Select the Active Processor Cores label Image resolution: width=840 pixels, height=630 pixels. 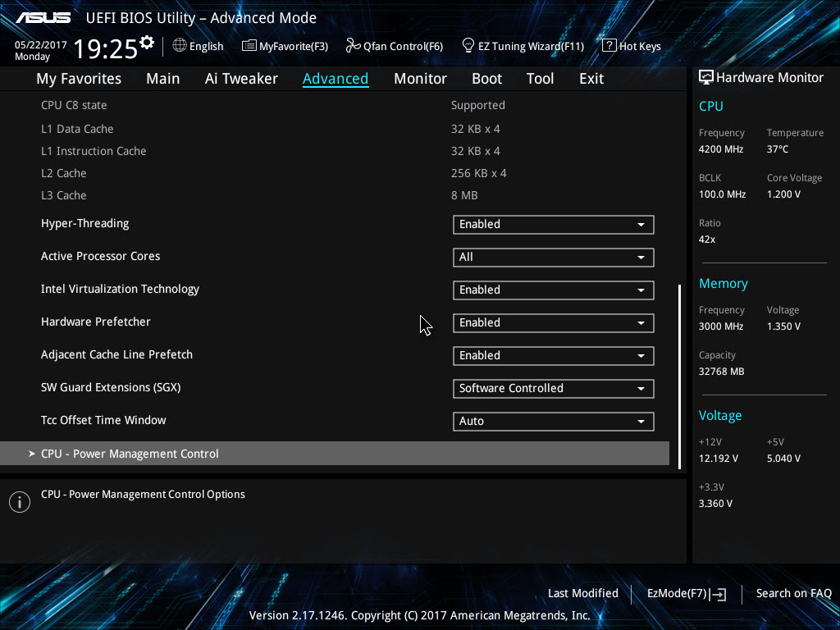(x=100, y=256)
